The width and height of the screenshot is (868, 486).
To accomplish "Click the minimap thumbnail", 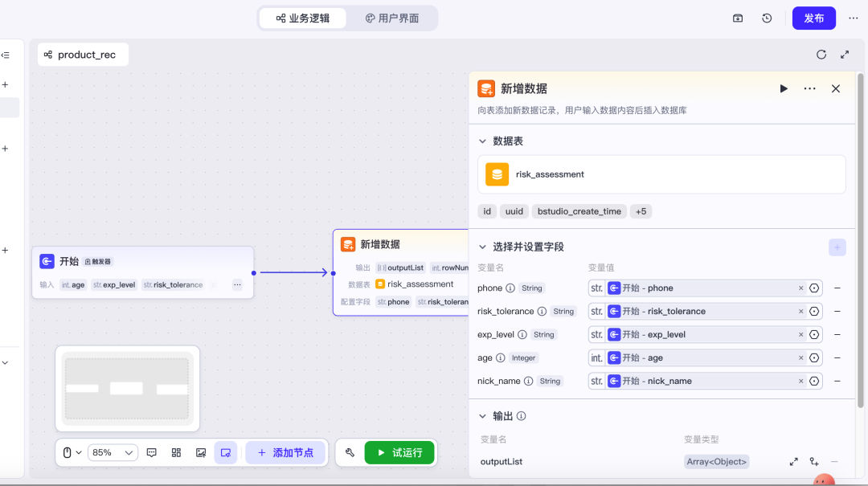I will coord(127,389).
